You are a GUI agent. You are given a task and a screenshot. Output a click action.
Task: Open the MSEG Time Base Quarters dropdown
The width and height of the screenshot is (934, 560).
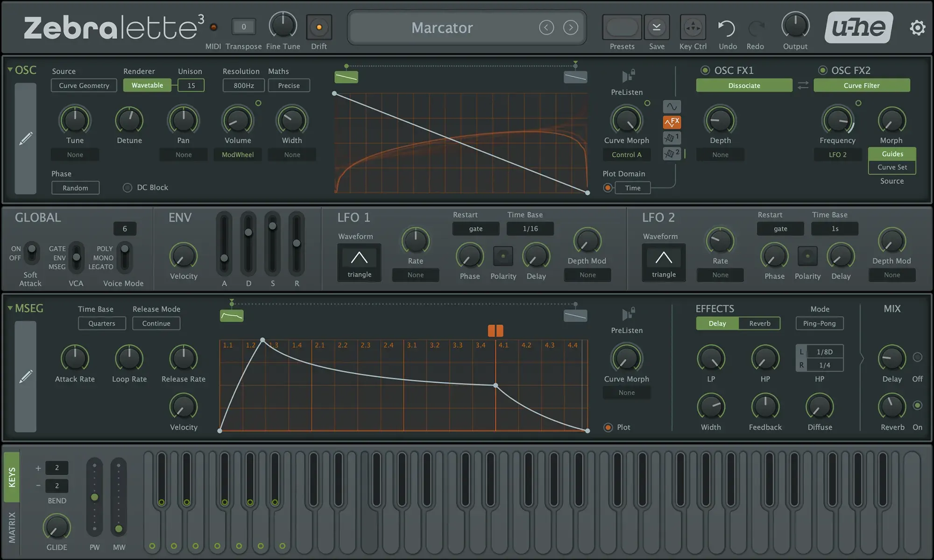102,323
